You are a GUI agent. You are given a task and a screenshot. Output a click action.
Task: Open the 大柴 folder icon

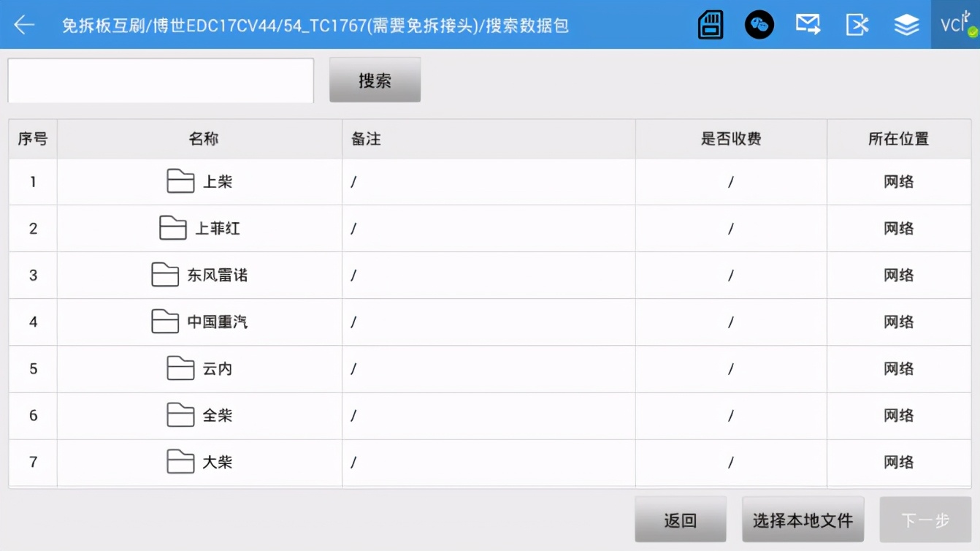coord(180,462)
